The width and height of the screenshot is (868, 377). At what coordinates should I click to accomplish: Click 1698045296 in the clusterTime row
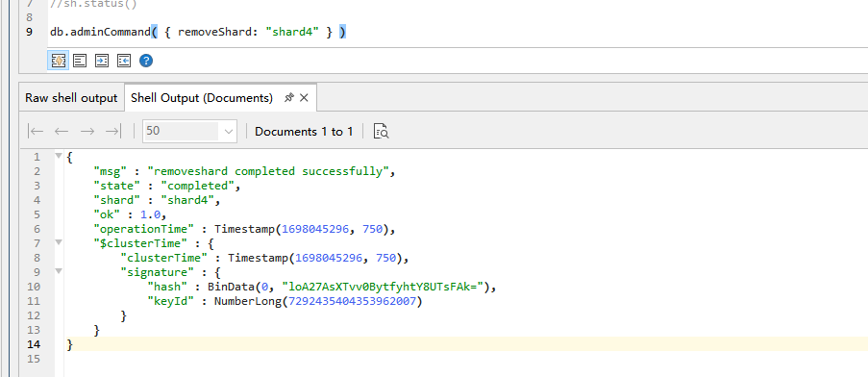[329, 258]
